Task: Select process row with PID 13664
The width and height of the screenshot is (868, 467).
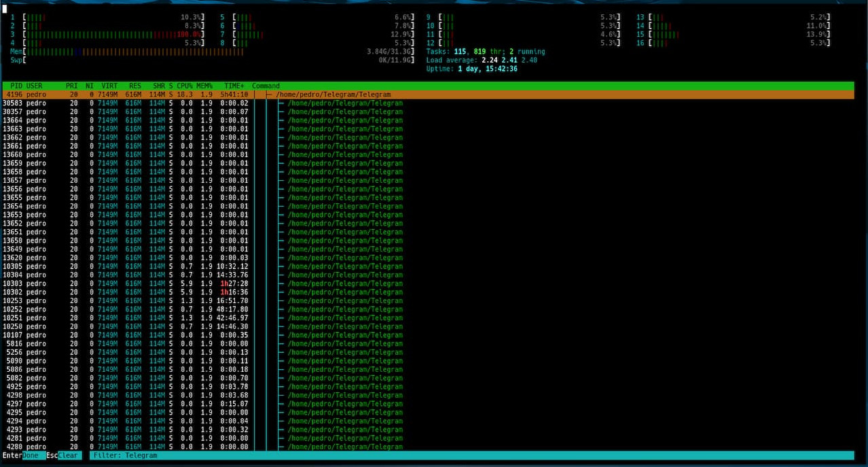Action: (x=428, y=120)
